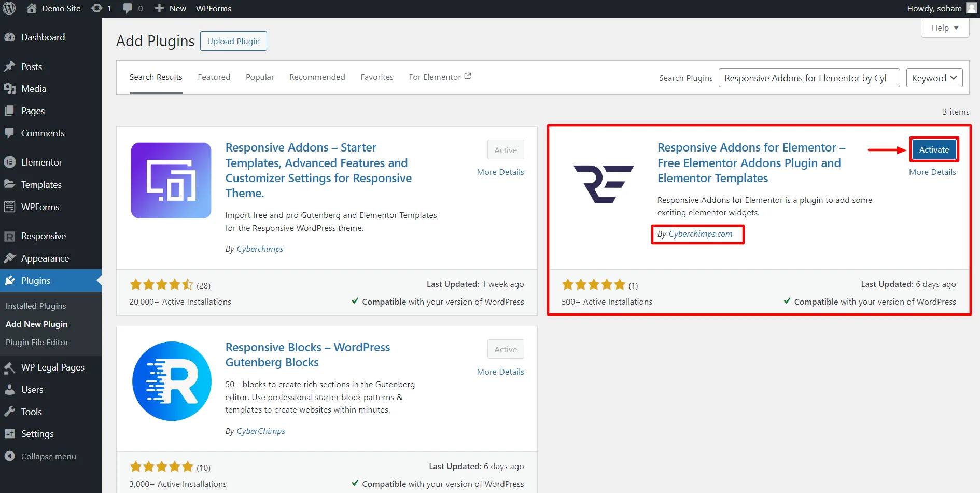Viewport: 980px width, 493px height.
Task: Switch to the Favorites tab
Action: [377, 77]
